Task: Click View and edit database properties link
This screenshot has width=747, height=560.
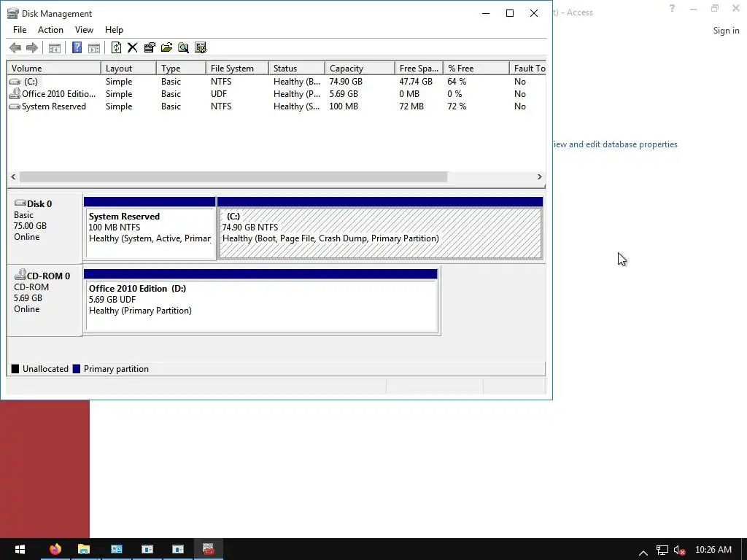Action: click(x=614, y=144)
